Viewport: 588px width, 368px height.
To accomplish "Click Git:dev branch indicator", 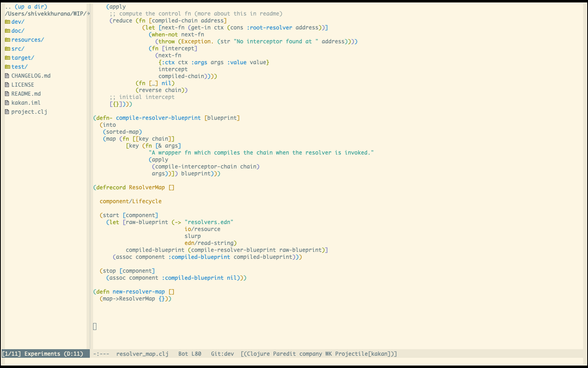I will tap(222, 354).
